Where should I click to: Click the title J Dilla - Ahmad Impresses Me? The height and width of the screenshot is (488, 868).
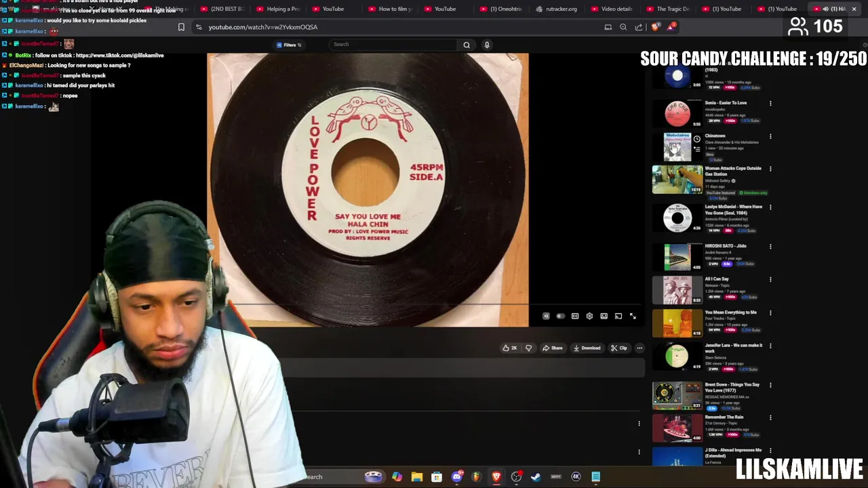pos(733,453)
